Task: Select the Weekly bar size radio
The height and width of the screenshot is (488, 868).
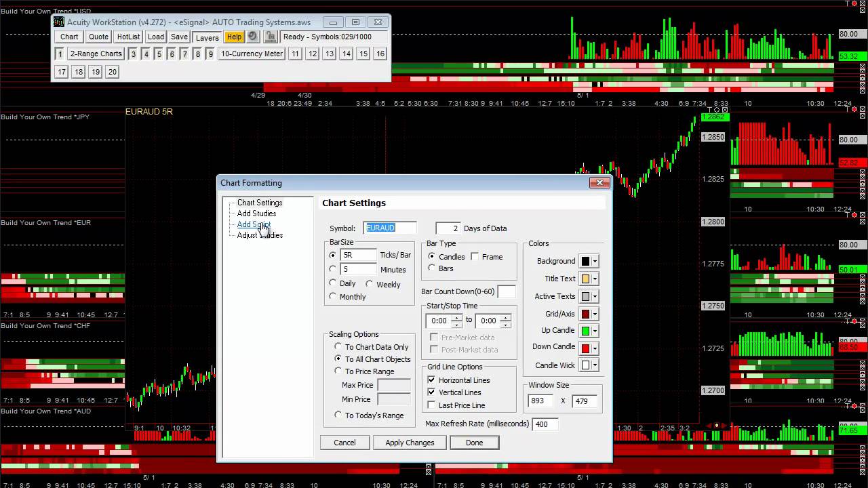Action: coord(369,284)
